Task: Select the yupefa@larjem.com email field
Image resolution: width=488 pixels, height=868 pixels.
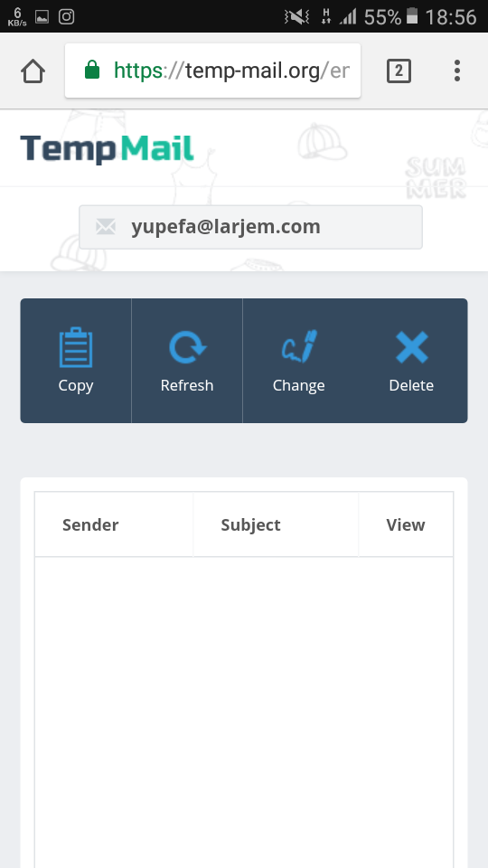Action: click(x=250, y=227)
